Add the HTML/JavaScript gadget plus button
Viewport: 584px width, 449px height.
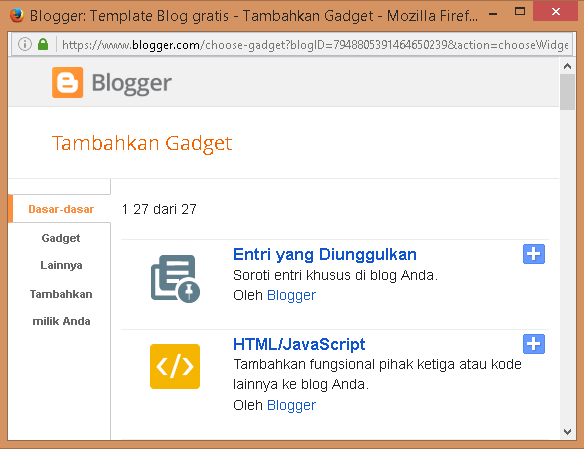tap(534, 344)
